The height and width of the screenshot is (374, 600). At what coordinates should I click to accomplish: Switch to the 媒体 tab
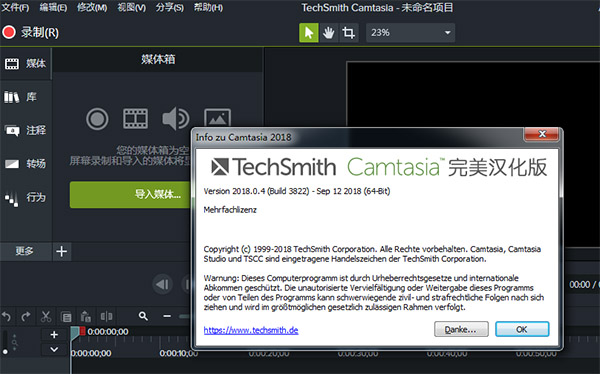point(25,64)
